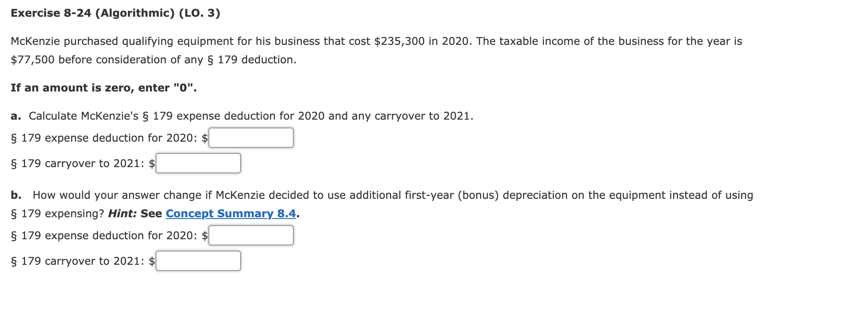This screenshot has height=336, width=868.
Task: Click part a § 179 expense deduction field
Action: [251, 138]
